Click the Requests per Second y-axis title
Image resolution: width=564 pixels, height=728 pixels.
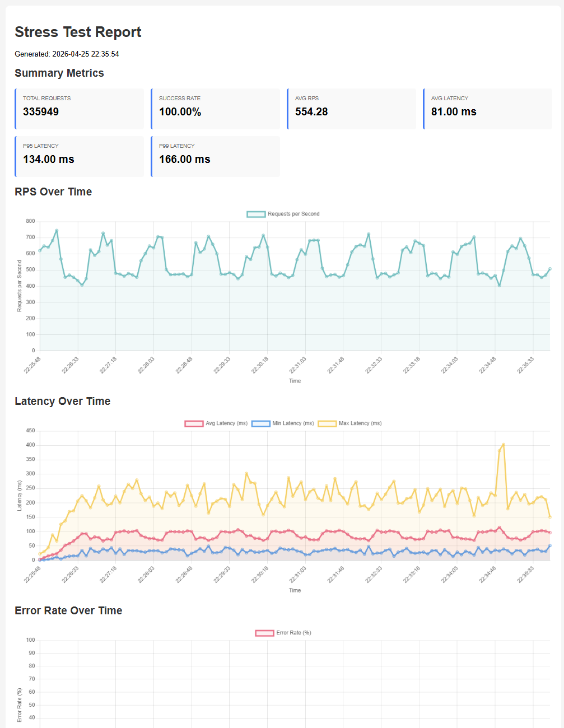(20, 286)
